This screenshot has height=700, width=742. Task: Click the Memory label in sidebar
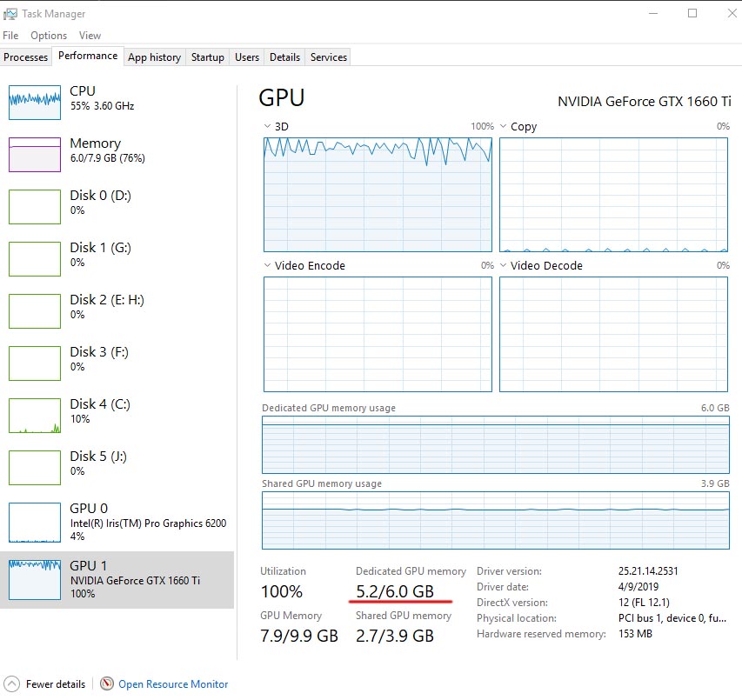(x=95, y=143)
